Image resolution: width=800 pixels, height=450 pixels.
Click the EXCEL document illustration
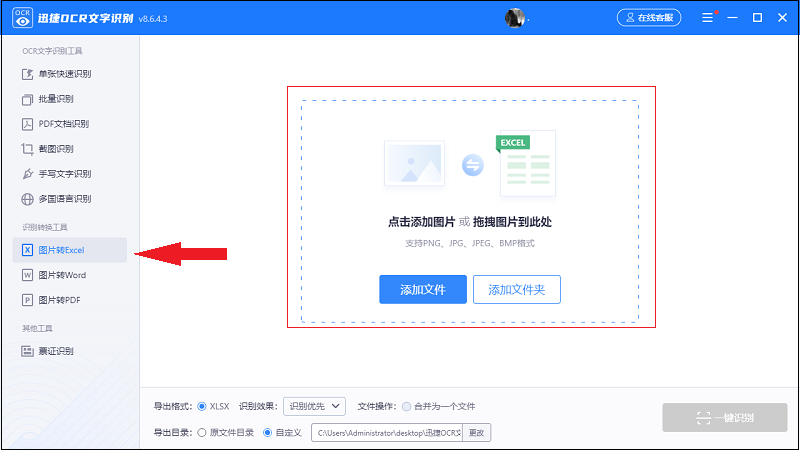point(526,163)
